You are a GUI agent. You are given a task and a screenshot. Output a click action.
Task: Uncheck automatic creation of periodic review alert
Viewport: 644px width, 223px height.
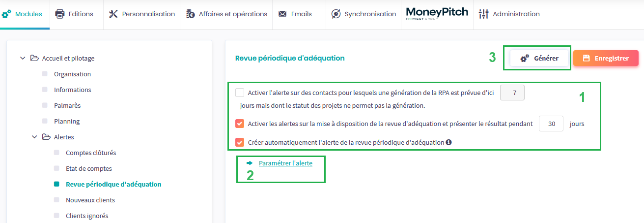point(240,142)
